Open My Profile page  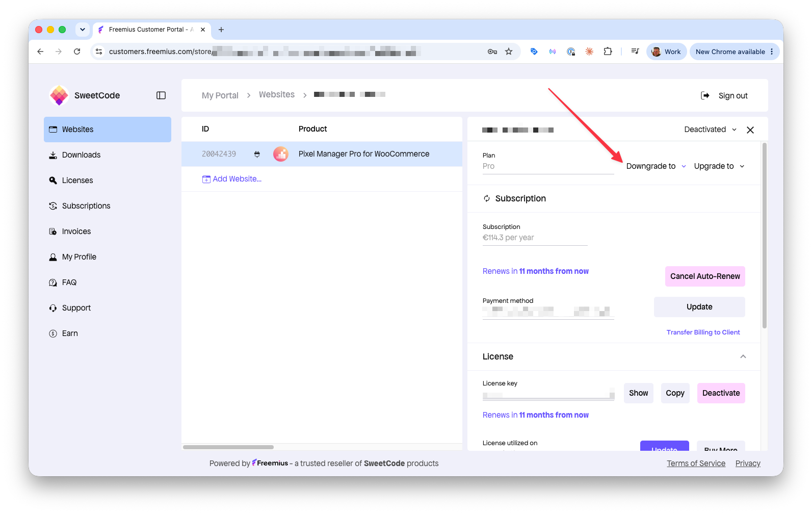108,257
